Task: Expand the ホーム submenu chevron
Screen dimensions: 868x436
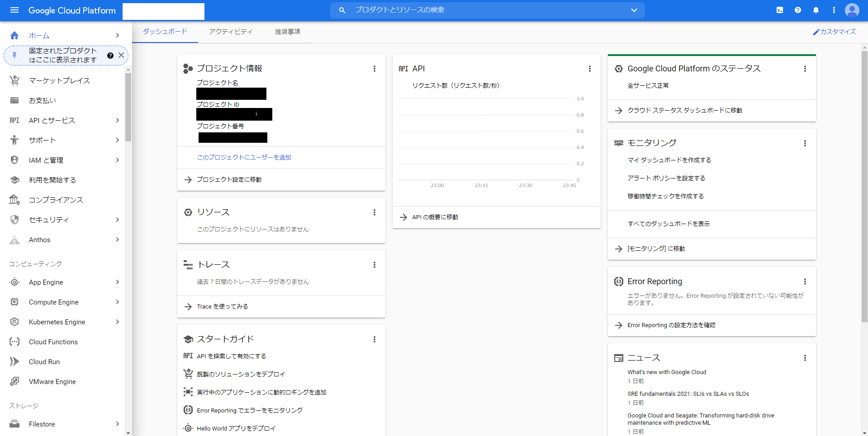Action: [118, 35]
